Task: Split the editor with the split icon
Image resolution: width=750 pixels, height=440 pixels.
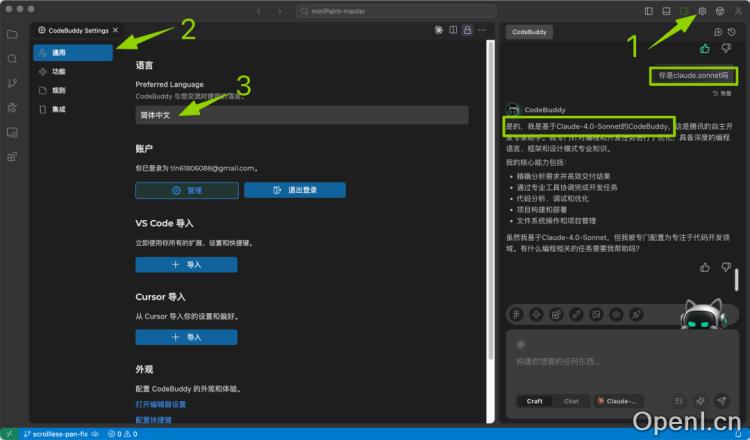Action: click(x=453, y=30)
